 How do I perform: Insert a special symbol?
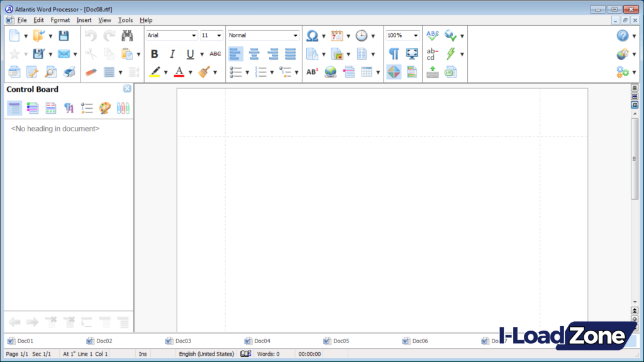[x=313, y=36]
